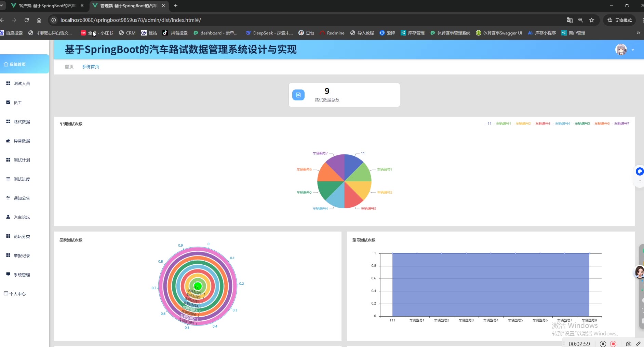
Task: Take a screenshot with camera icon
Action: (628, 344)
